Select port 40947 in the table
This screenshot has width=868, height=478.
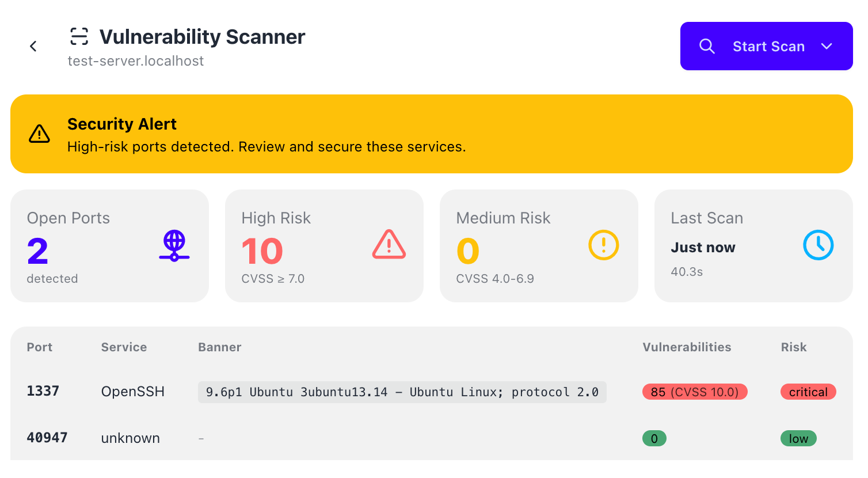(x=47, y=438)
